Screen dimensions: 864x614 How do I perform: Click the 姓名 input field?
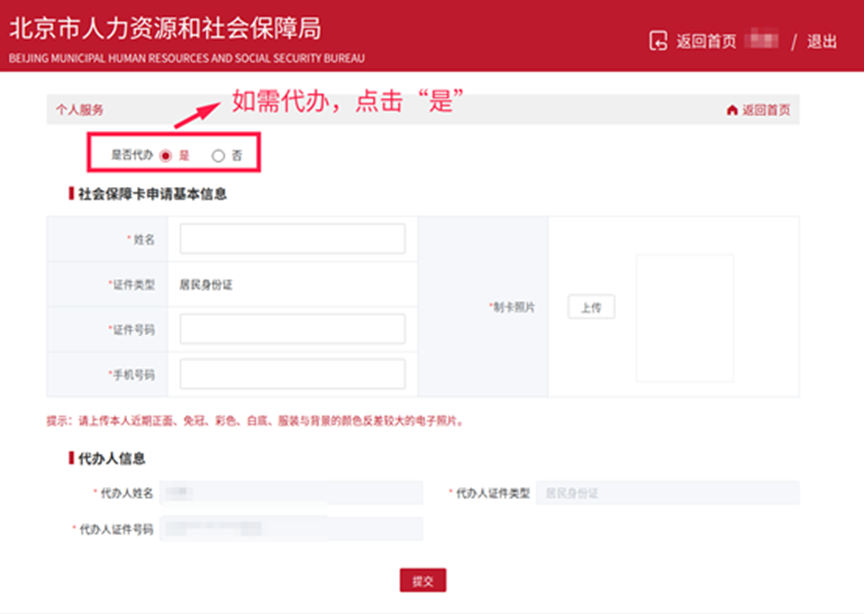point(293,239)
